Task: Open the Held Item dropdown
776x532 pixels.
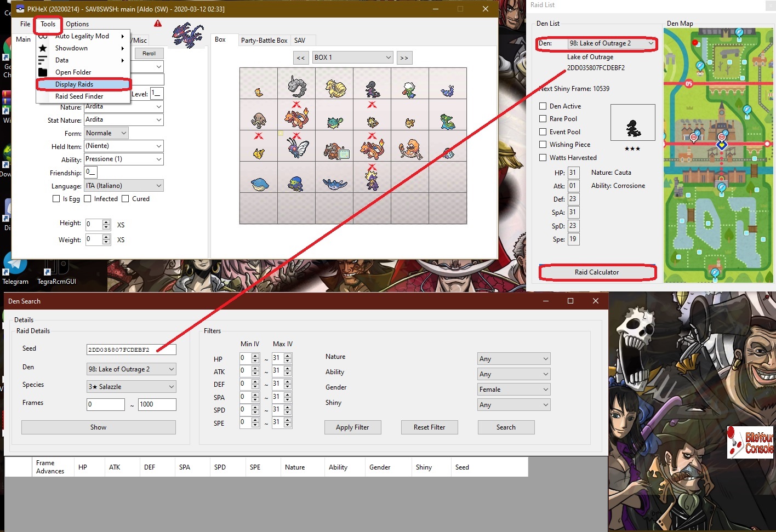Action: click(x=124, y=146)
